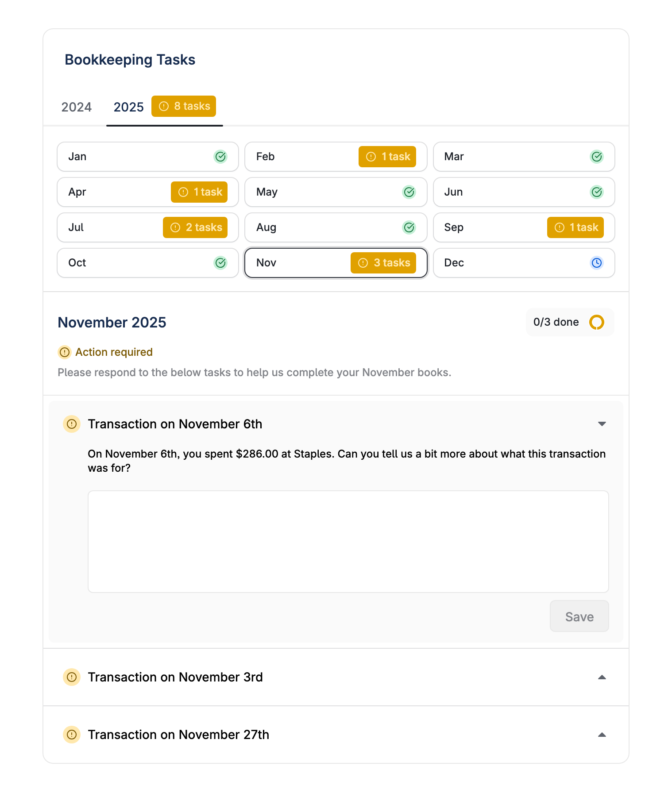Click the 3 tasks badge on Nov

pyautogui.click(x=383, y=263)
